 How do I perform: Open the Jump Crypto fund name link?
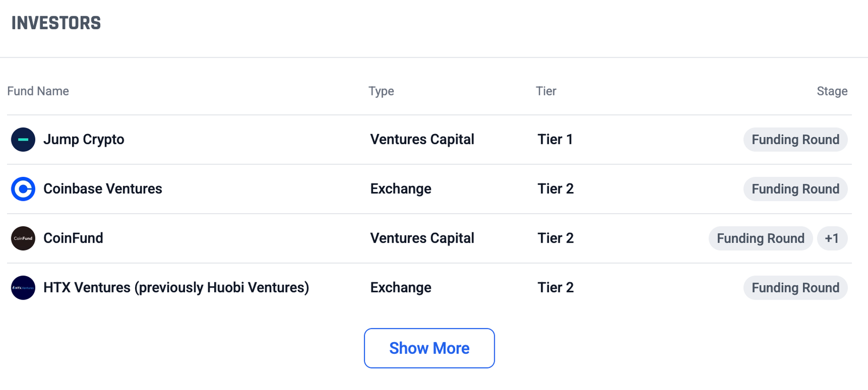[x=84, y=139]
